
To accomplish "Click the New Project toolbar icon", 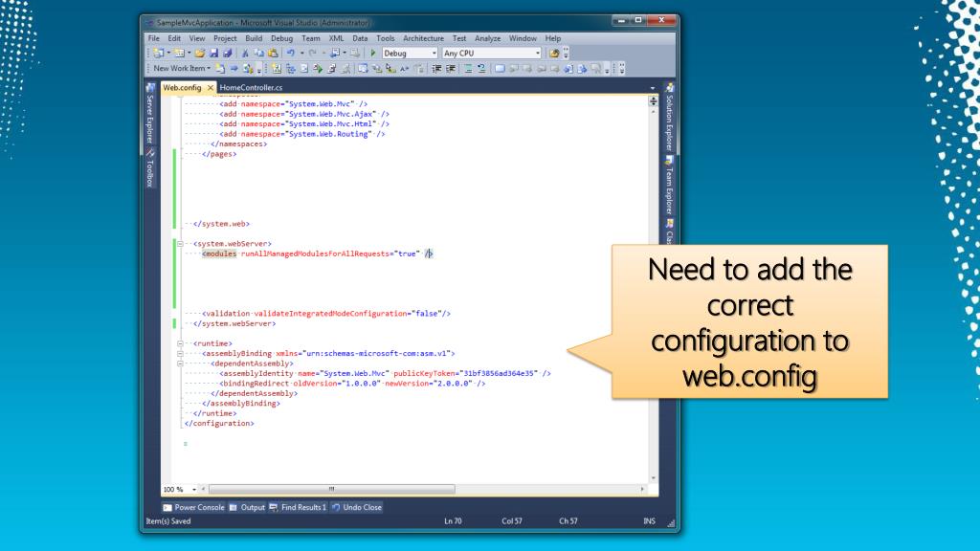I will pos(158,54).
